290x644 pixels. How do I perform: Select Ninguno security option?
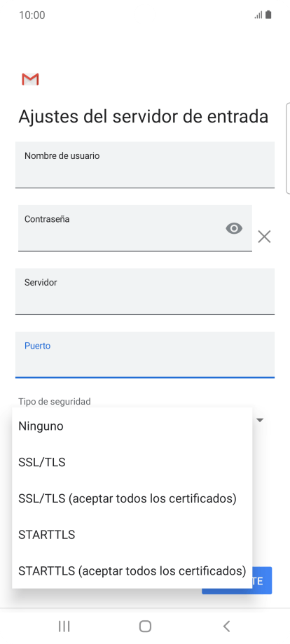pyautogui.click(x=132, y=426)
